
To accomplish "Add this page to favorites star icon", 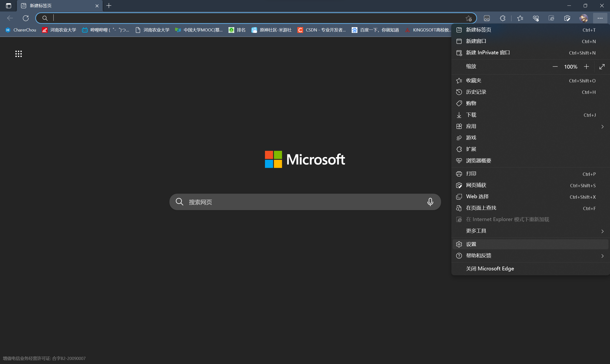I will tap(469, 18).
